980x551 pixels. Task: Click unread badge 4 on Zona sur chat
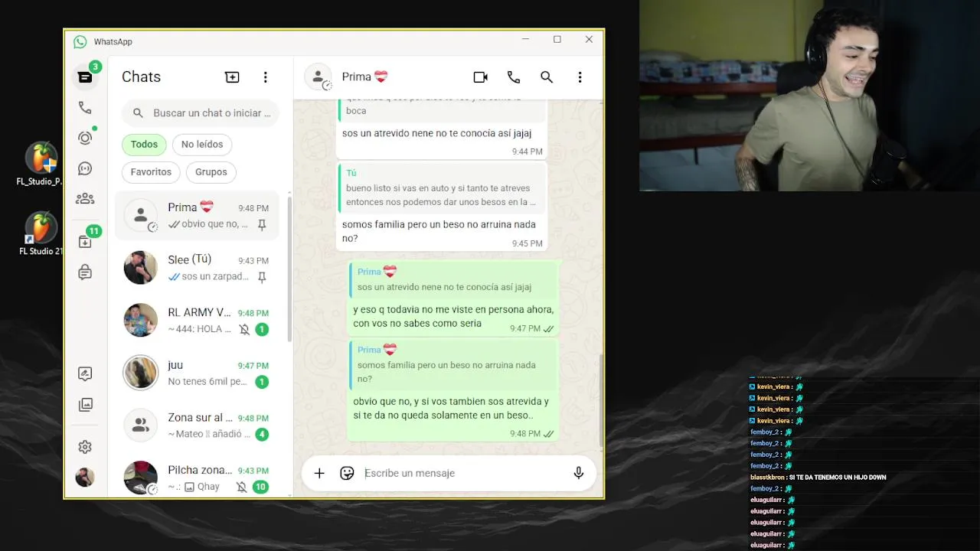pyautogui.click(x=262, y=435)
